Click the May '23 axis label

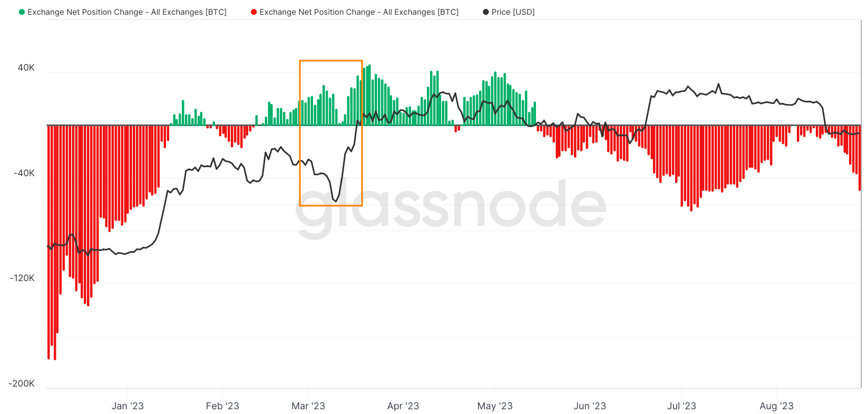click(495, 406)
